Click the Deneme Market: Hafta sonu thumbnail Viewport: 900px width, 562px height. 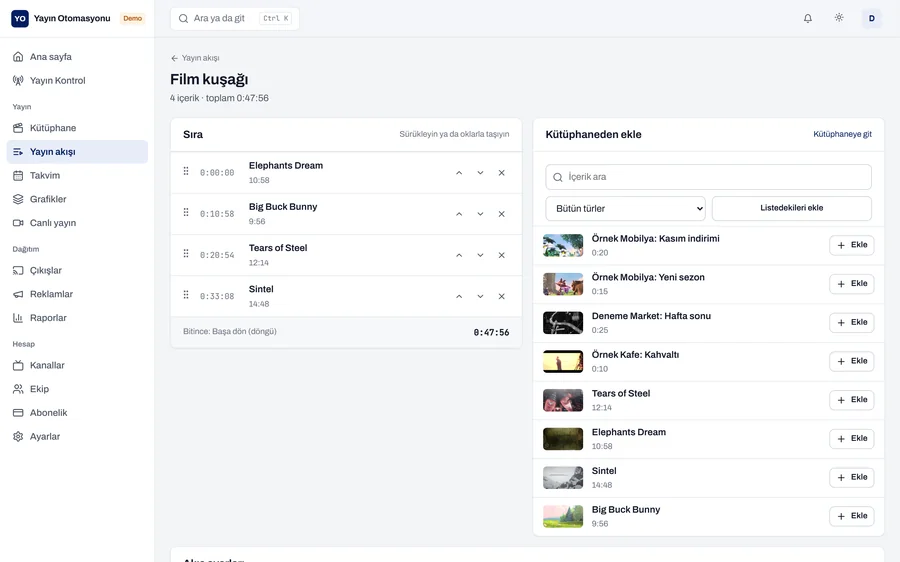[x=563, y=323]
